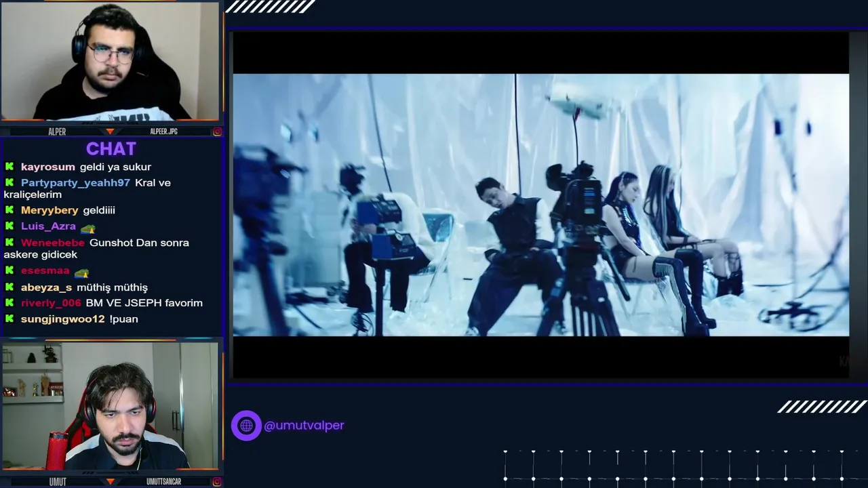Click the Kick badge beside sungjingwoo12
868x488 pixels.
click(9, 319)
